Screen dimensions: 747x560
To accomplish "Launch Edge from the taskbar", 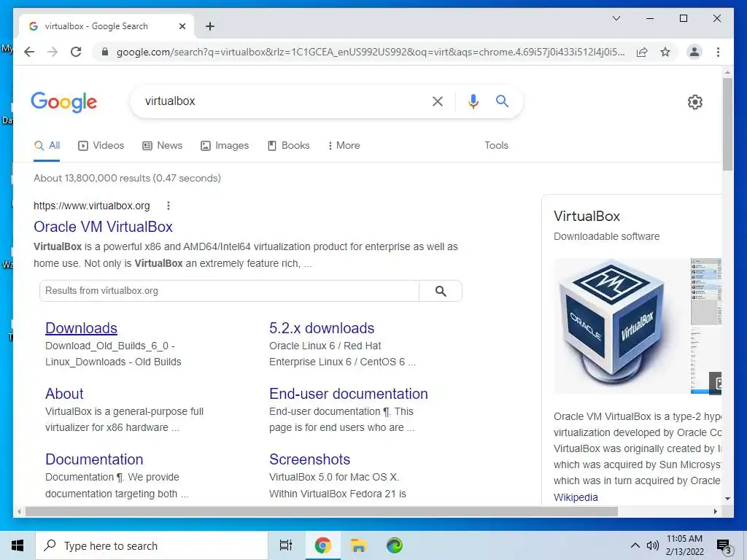I will click(x=395, y=545).
